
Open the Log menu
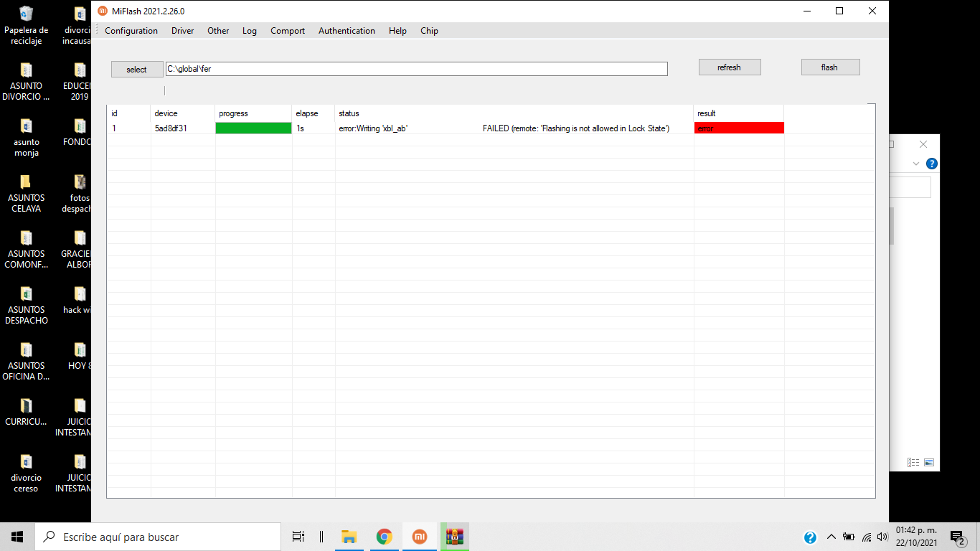(250, 31)
